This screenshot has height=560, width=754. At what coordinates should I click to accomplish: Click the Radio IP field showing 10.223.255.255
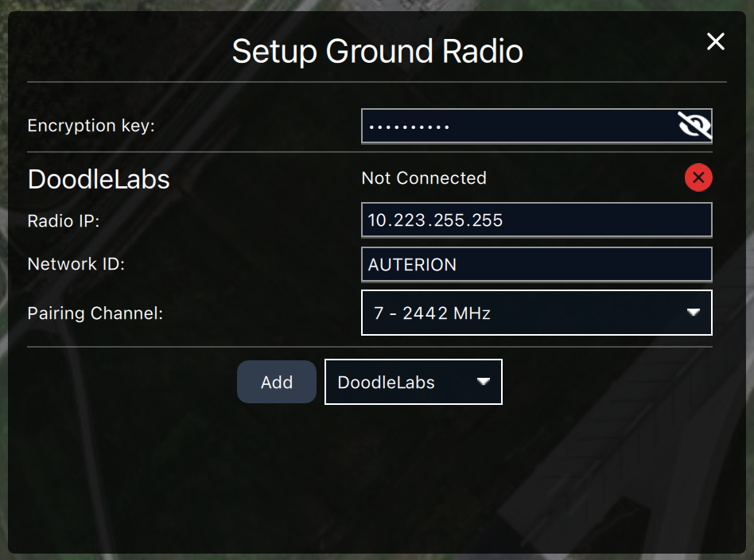(536, 220)
